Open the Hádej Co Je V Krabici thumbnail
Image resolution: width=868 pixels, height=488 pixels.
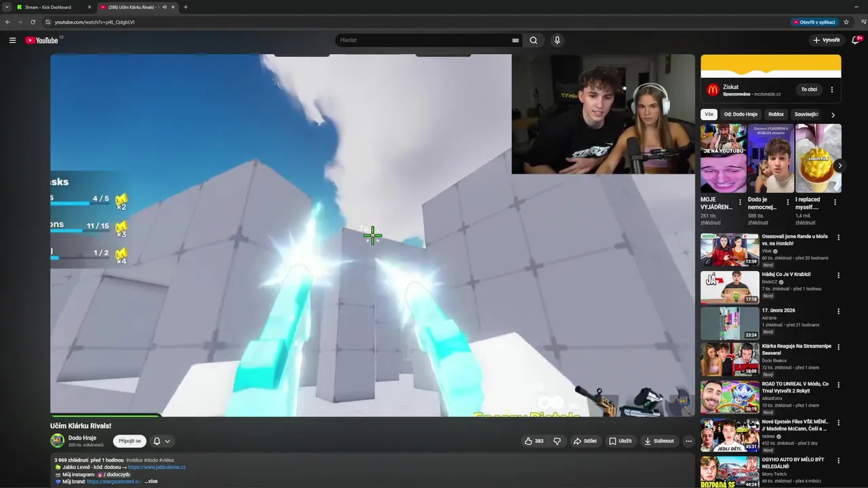pyautogui.click(x=730, y=287)
